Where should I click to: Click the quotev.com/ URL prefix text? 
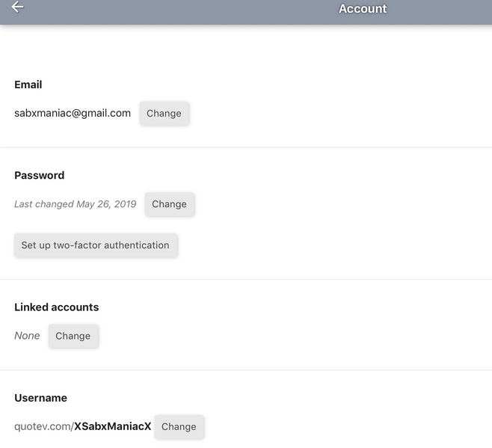click(43, 426)
